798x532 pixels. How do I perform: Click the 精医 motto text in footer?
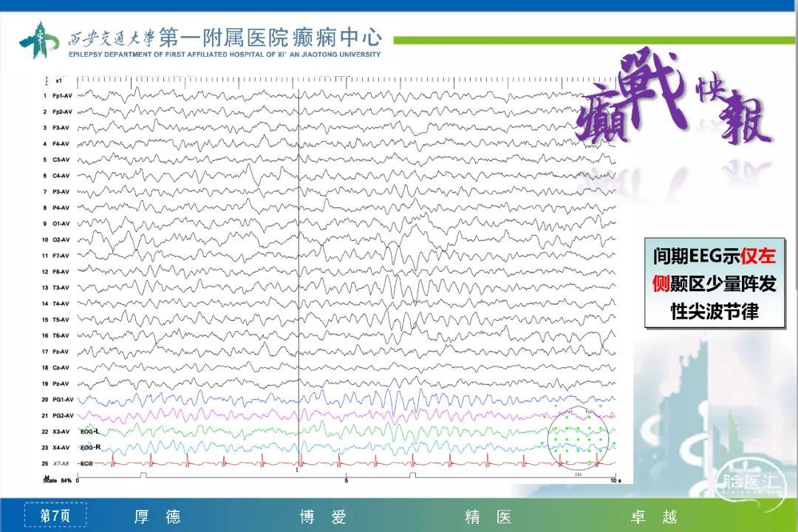coord(488,516)
